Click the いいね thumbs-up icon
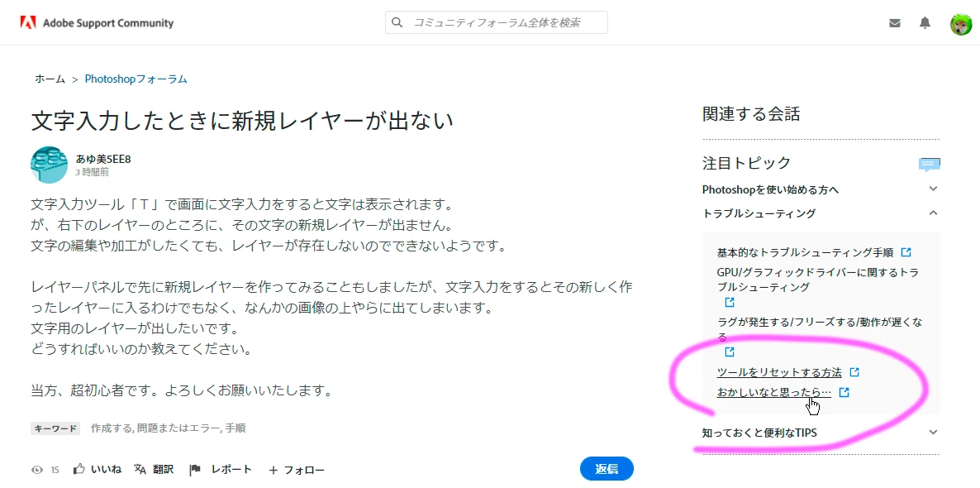Screen dimensions: 980x488 pyautogui.click(x=78, y=469)
